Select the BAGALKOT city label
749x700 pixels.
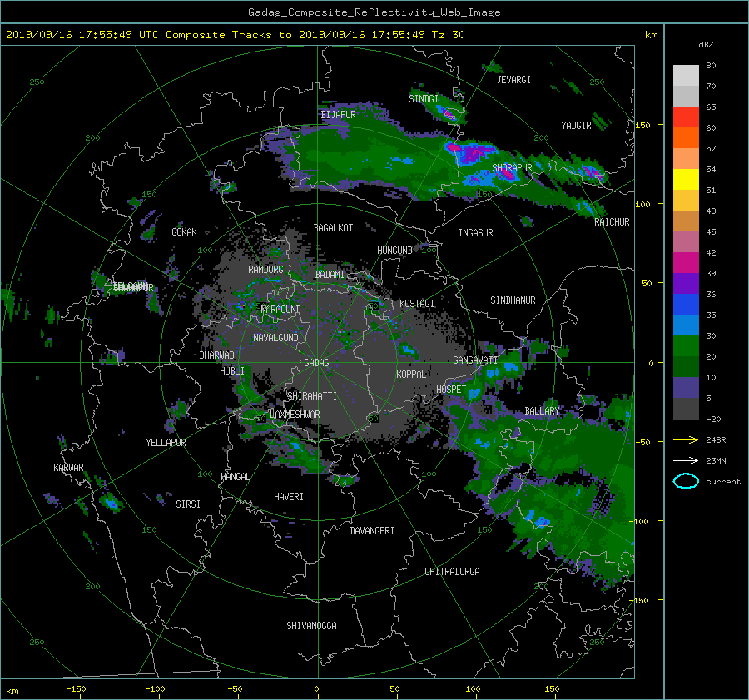click(x=333, y=228)
